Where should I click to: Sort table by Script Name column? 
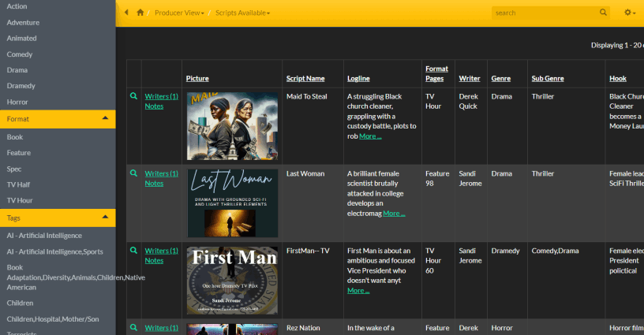(305, 78)
